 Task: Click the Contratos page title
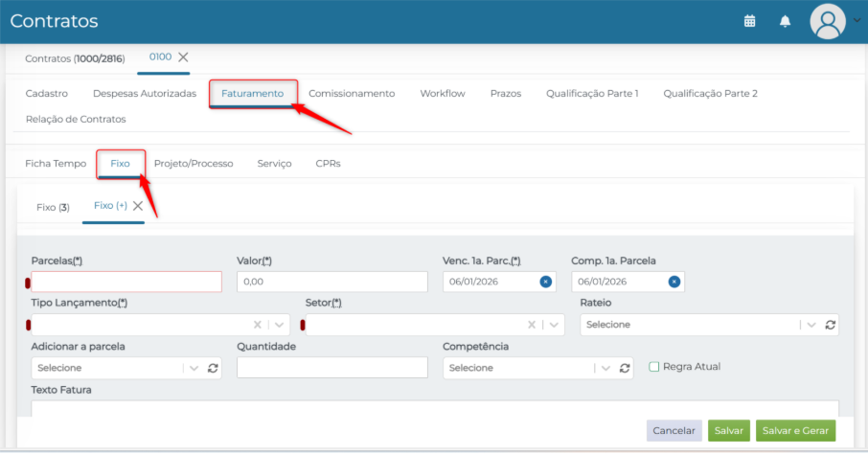(x=55, y=21)
